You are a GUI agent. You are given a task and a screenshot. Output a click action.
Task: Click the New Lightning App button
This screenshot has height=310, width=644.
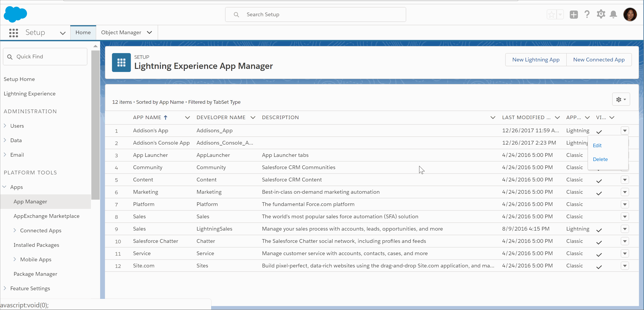point(536,59)
